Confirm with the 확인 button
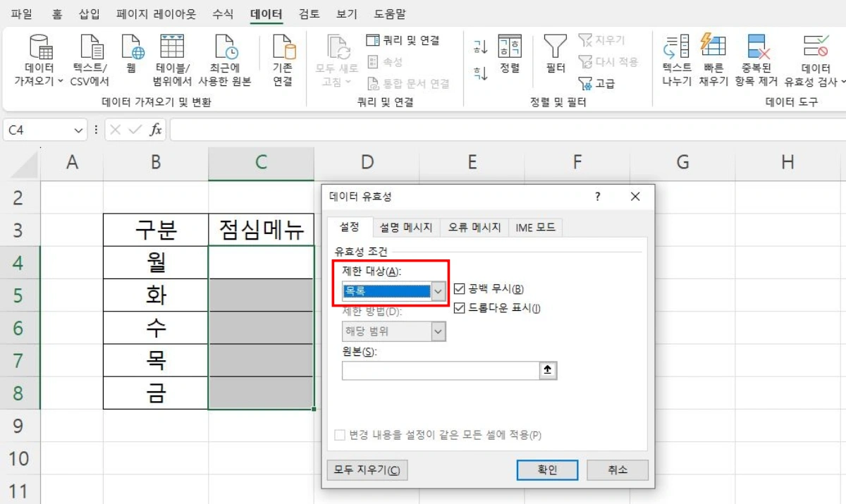The width and height of the screenshot is (846, 504). tap(547, 470)
